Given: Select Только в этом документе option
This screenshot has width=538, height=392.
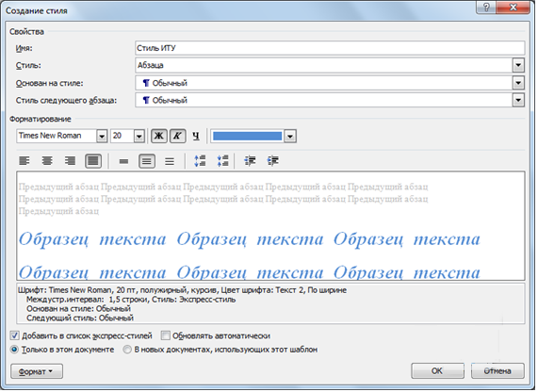Looking at the screenshot, I should coord(14,351).
